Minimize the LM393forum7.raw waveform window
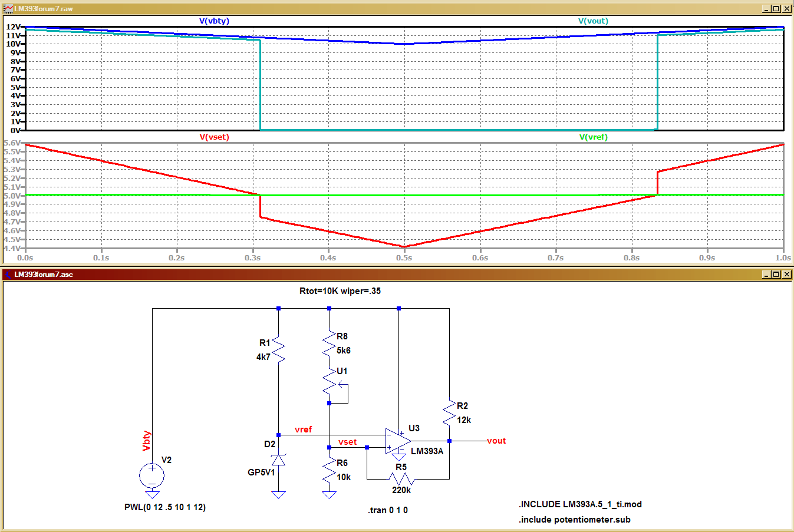The height and width of the screenshot is (532, 794). [x=766, y=8]
